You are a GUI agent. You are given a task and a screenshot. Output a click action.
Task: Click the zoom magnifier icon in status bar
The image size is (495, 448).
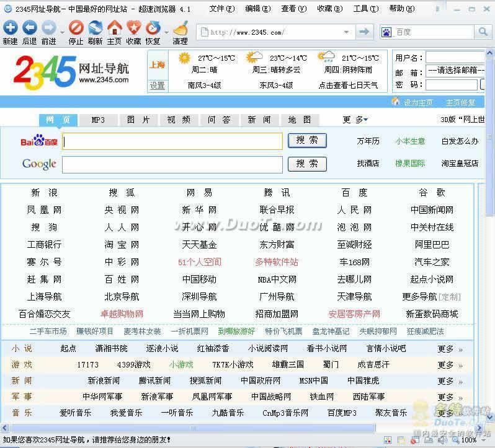(456, 439)
